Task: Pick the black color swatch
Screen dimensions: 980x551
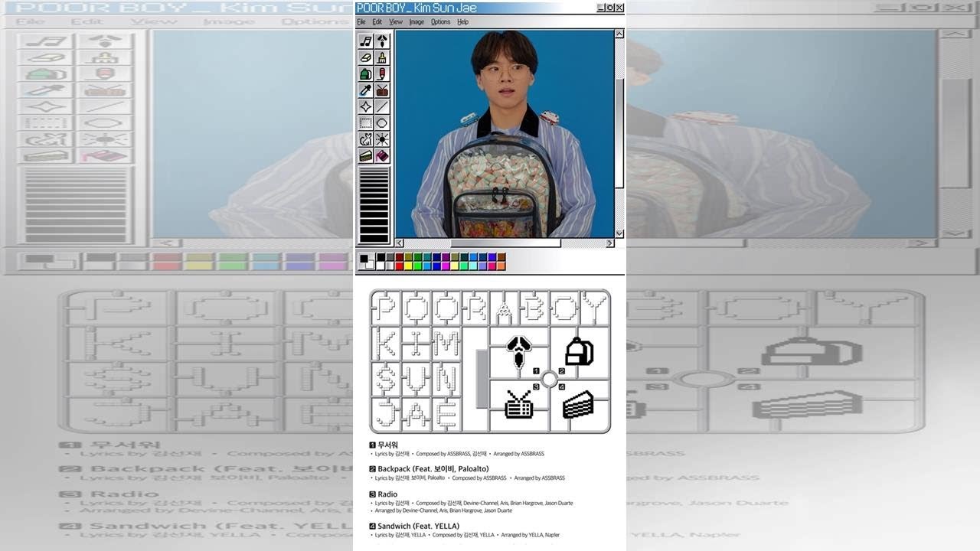Action: click(x=381, y=257)
